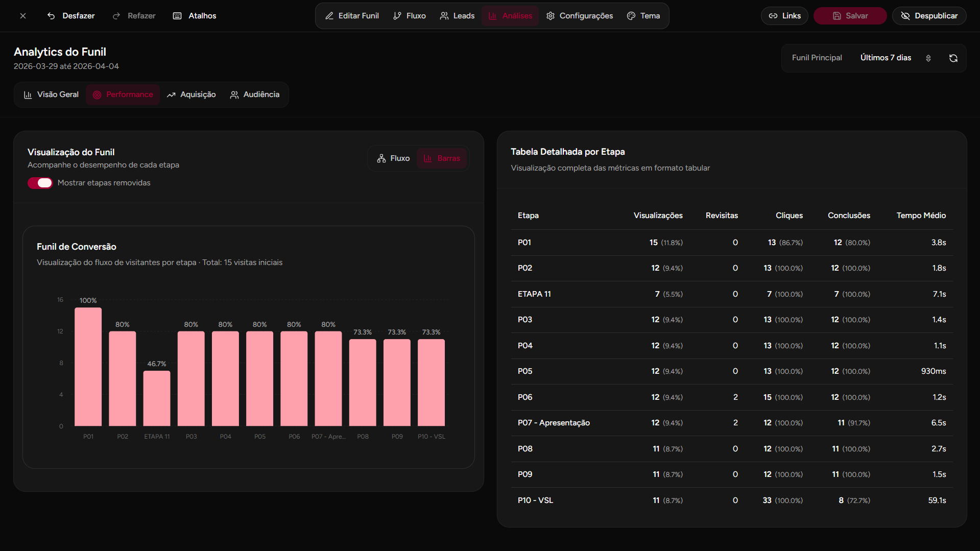This screenshot has height=551, width=980.
Task: Open Configurações from the top bar
Action: [x=579, y=16]
